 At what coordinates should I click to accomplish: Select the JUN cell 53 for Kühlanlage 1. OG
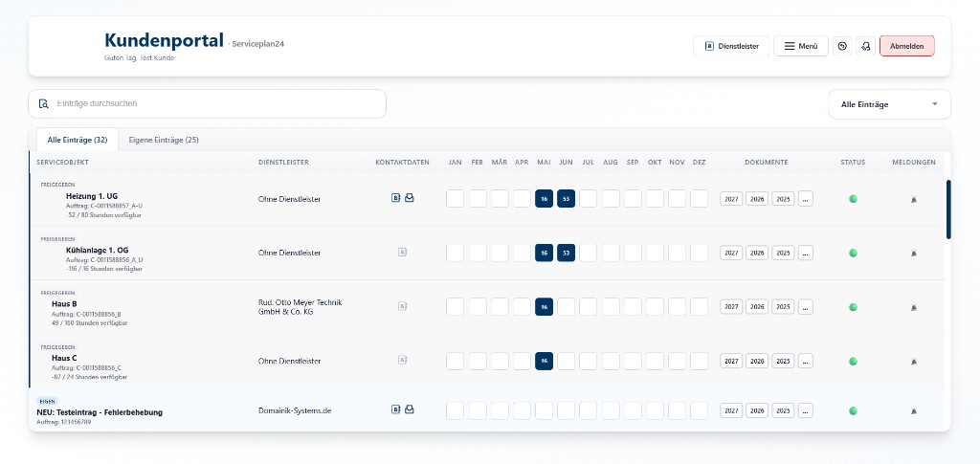coord(567,253)
